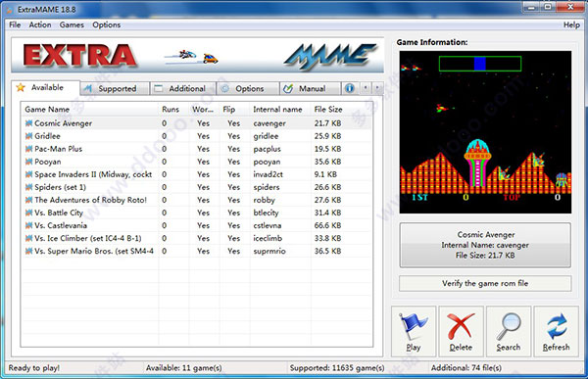
Task: Open the Games menu
Action: [x=72, y=24]
